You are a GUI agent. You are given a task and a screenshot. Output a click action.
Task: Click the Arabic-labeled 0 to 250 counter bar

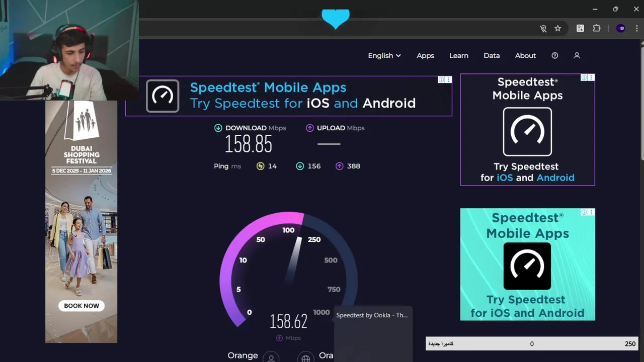(x=532, y=344)
